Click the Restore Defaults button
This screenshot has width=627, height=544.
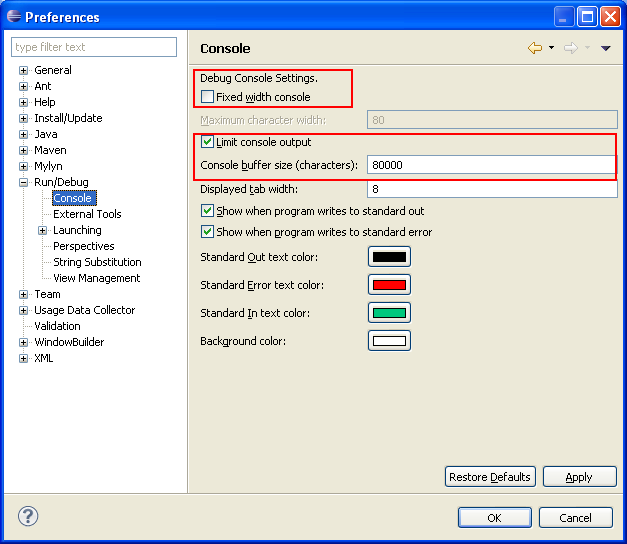click(x=490, y=477)
